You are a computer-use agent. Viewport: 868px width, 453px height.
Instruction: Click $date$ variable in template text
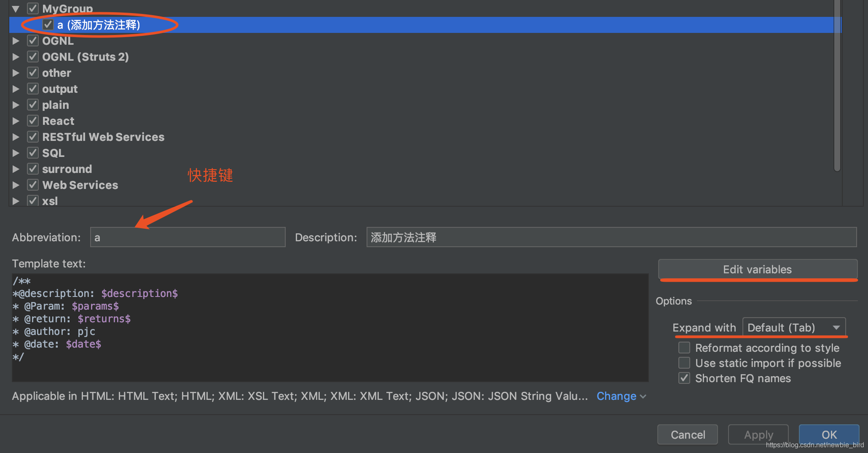click(83, 344)
